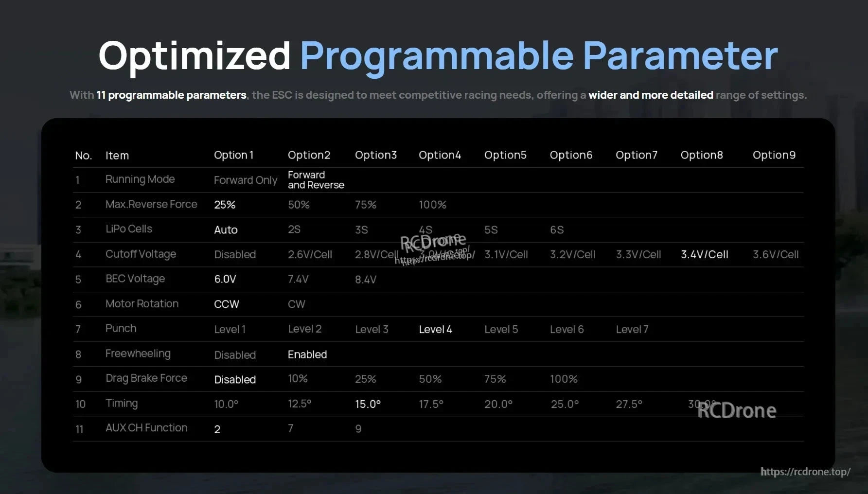Image resolution: width=868 pixels, height=494 pixels.
Task: Choose Punch Level 4
Action: (x=435, y=329)
